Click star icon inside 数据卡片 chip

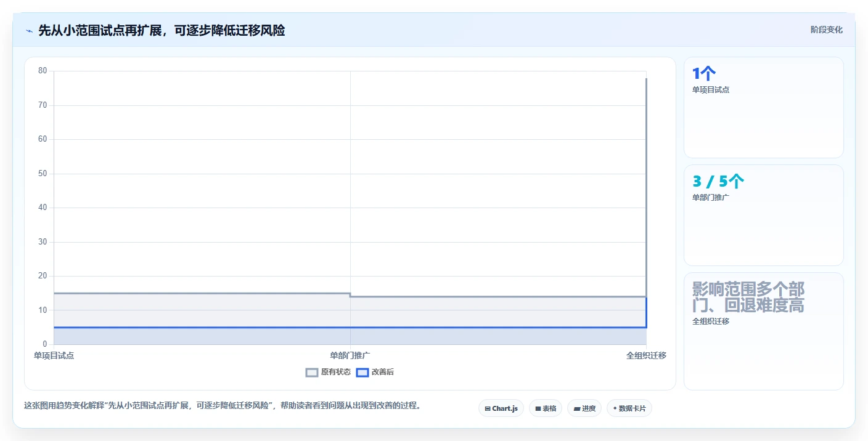pos(615,408)
